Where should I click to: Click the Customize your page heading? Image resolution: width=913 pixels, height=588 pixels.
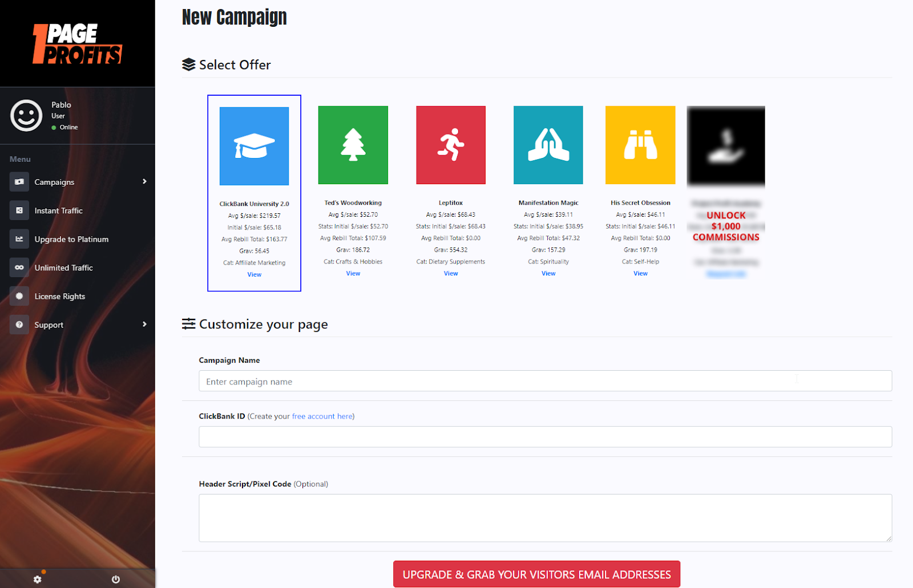(x=264, y=324)
